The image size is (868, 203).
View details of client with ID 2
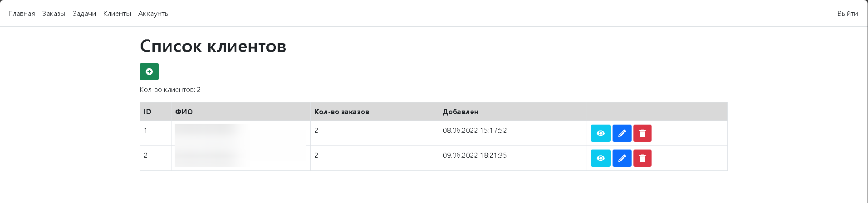(x=600, y=158)
